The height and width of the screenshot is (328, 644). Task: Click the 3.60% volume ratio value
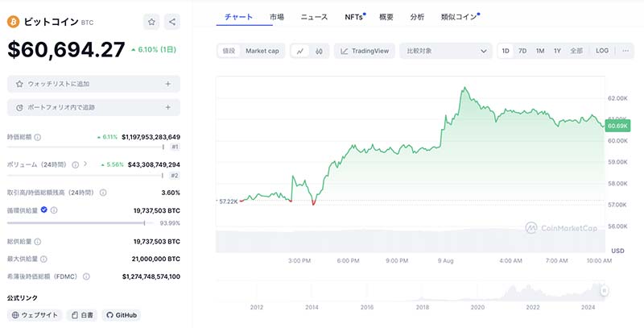coord(171,193)
